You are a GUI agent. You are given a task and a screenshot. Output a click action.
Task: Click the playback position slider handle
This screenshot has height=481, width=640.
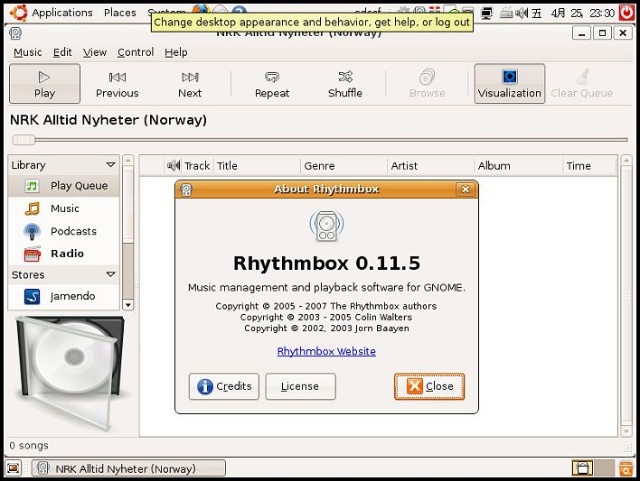coord(24,140)
